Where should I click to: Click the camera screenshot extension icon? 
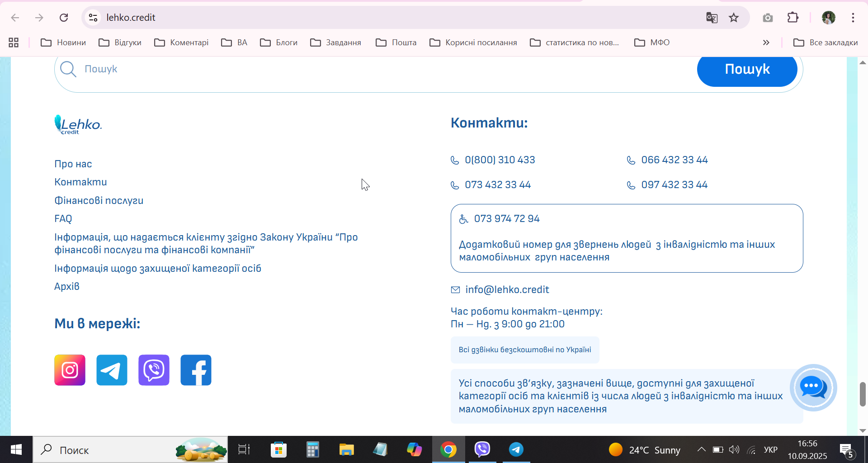[768, 18]
